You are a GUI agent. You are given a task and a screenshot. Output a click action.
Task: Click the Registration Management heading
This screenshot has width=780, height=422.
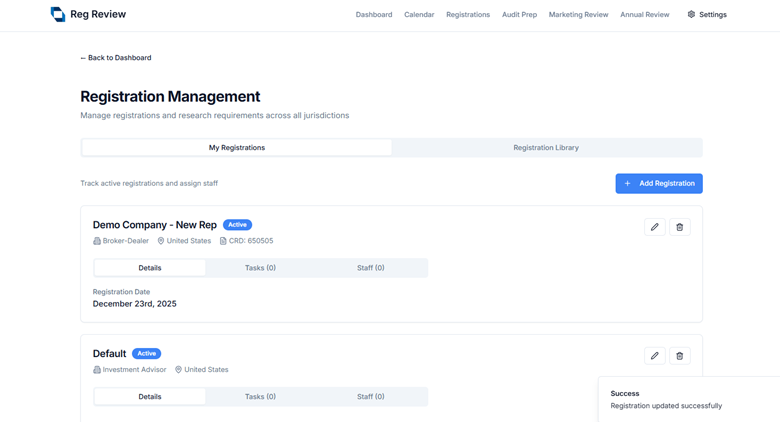170,97
